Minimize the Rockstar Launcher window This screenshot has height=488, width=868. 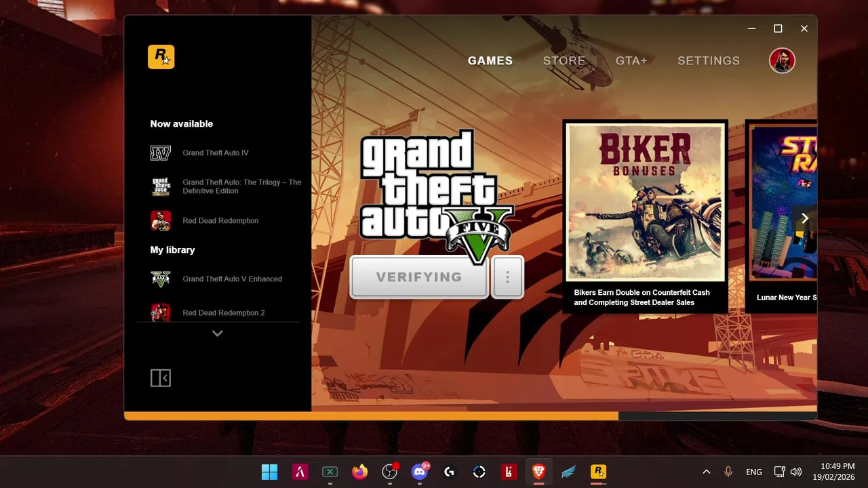pos(751,28)
